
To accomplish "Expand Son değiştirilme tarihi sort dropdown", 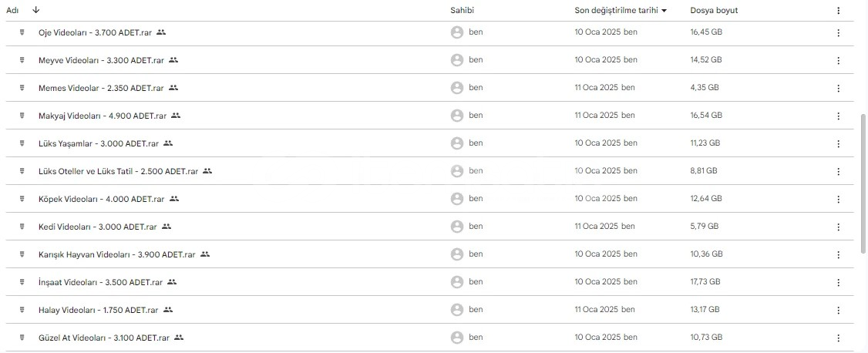I will pos(664,11).
